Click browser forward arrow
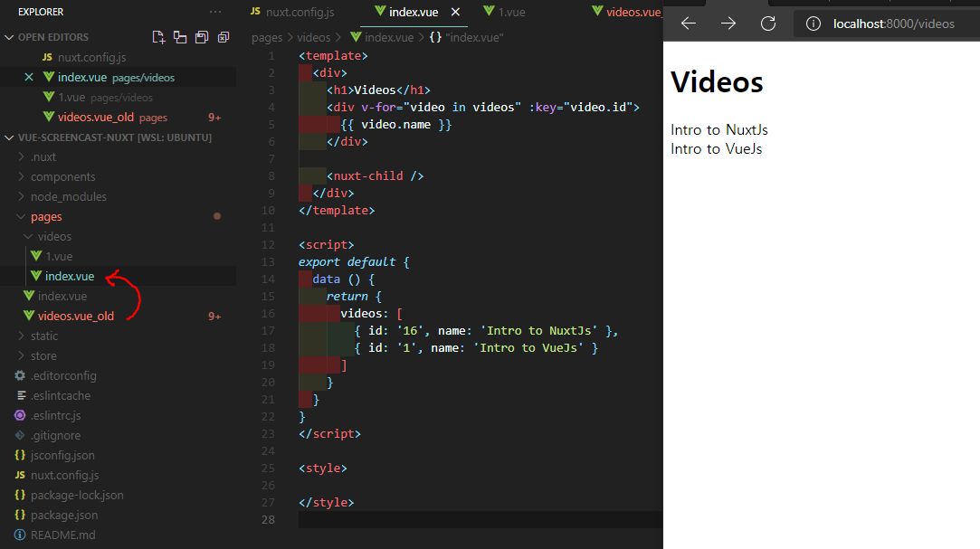The width and height of the screenshot is (980, 549). (728, 24)
